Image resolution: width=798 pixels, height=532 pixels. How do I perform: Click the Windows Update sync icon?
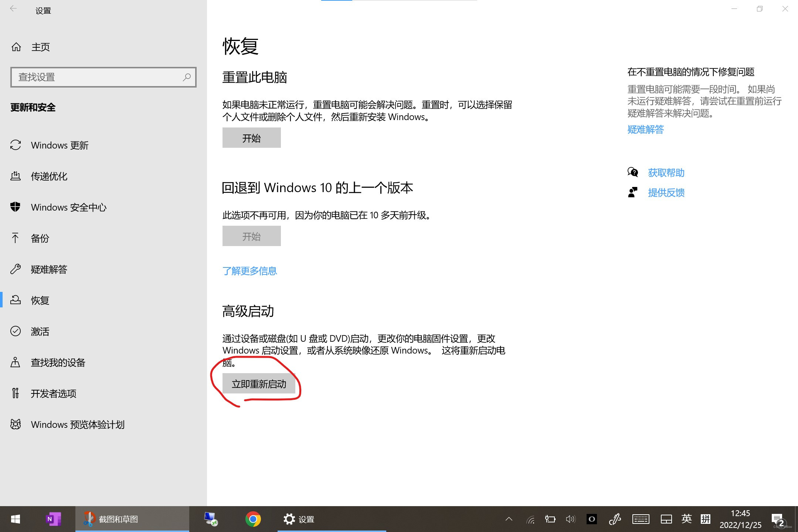point(16,145)
